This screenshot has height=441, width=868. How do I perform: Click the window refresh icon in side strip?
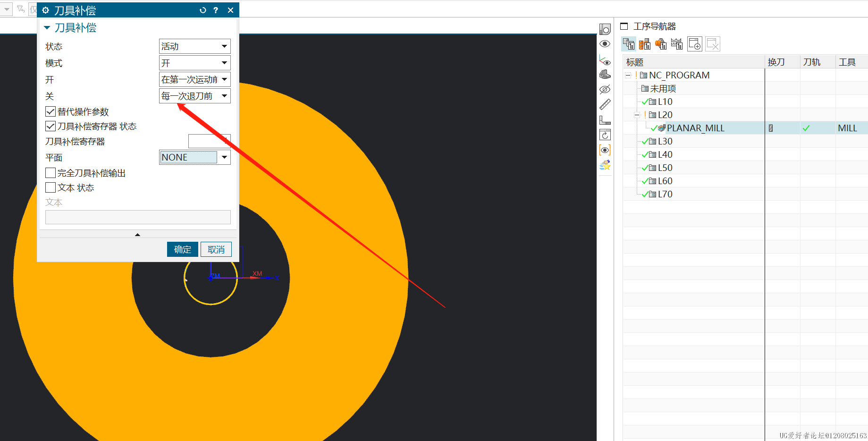(x=605, y=135)
